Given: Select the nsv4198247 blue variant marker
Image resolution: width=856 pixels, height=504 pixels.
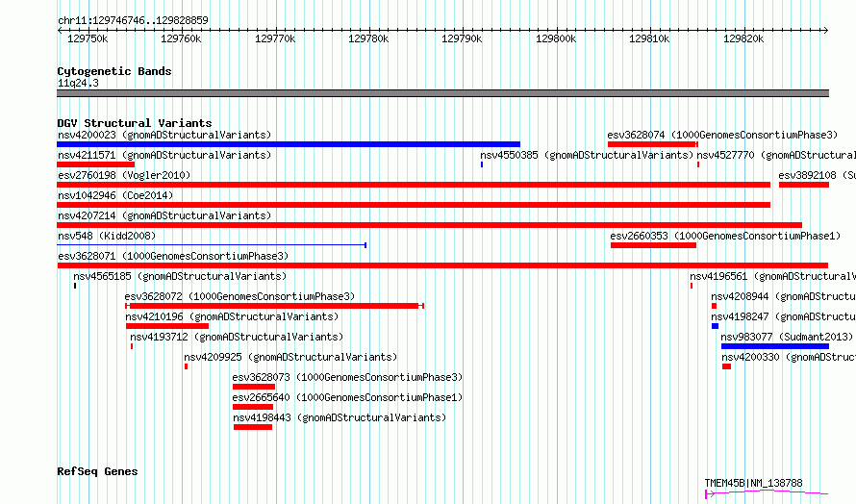Looking at the screenshot, I should click(x=715, y=326).
